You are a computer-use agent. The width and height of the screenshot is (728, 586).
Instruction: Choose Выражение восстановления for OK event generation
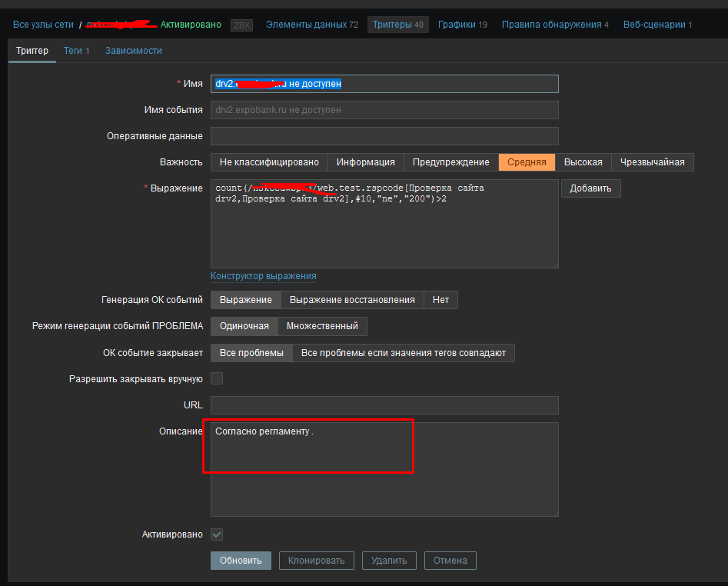[x=353, y=300]
